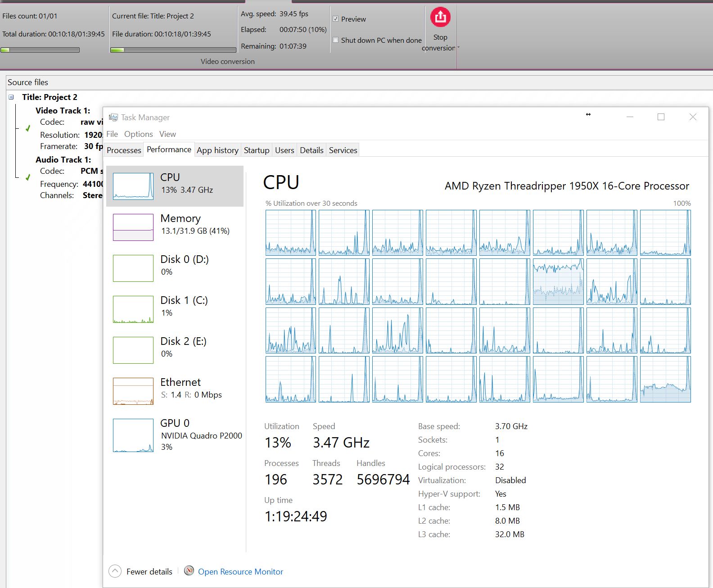Viewport: 713px width, 588px height.
Task: Click the Speed value 3.47 GHz
Action: [x=341, y=443]
